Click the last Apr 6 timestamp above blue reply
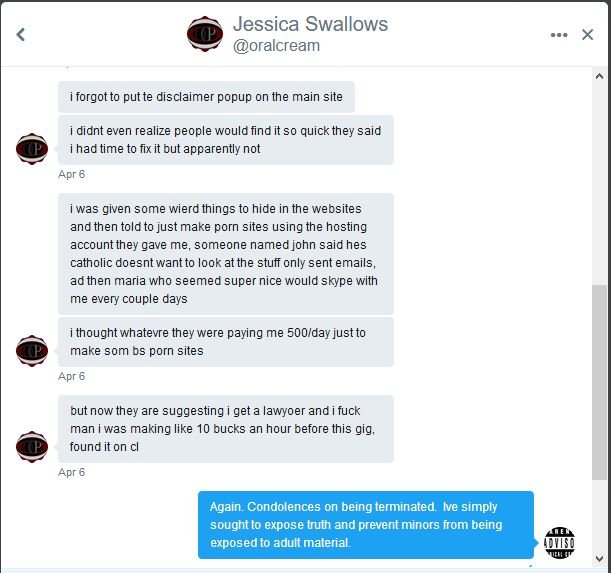The height and width of the screenshot is (573, 611). 71,472
